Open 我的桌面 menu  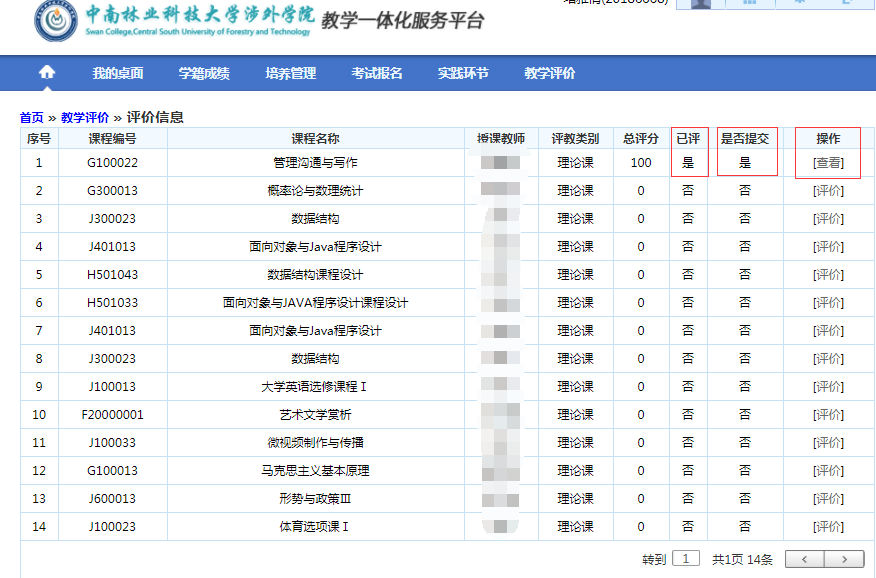coord(118,73)
